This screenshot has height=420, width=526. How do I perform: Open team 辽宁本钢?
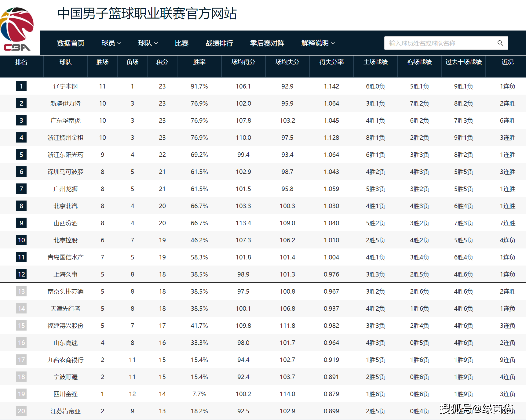pyautogui.click(x=65, y=86)
